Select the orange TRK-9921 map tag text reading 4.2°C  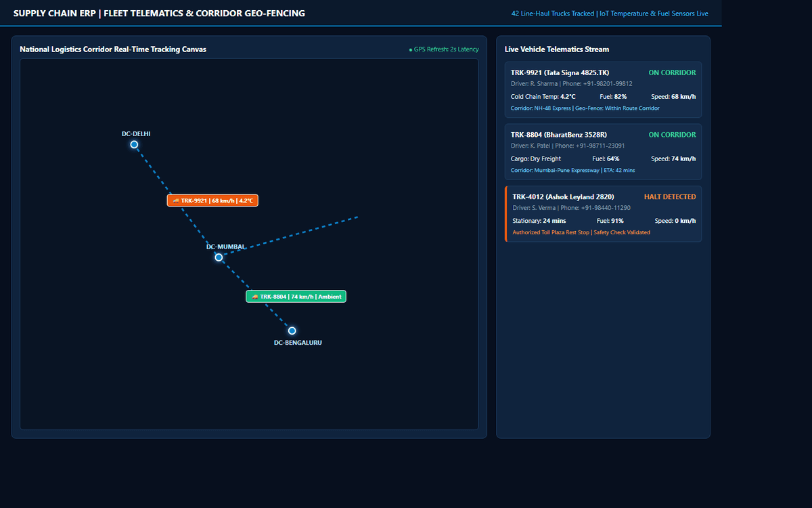pyautogui.click(x=246, y=201)
